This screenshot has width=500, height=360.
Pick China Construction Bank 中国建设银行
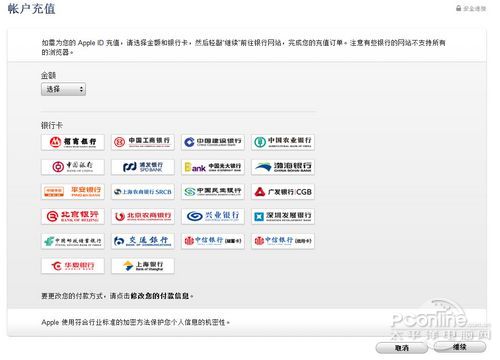pyautogui.click(x=213, y=142)
